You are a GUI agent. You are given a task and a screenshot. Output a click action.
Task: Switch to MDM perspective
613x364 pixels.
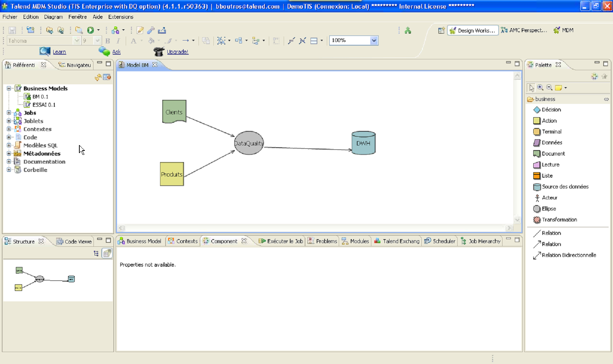[564, 30]
